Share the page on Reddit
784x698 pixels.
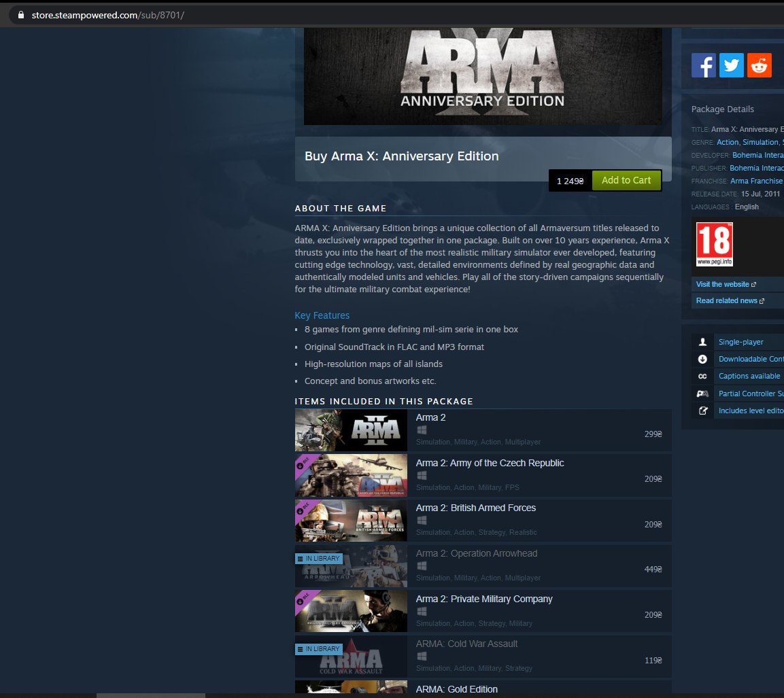click(759, 65)
